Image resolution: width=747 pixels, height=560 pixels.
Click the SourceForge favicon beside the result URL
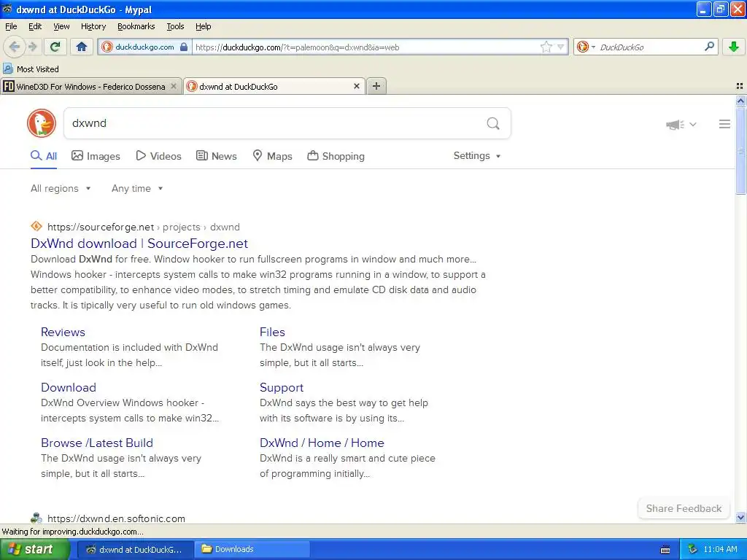click(36, 226)
